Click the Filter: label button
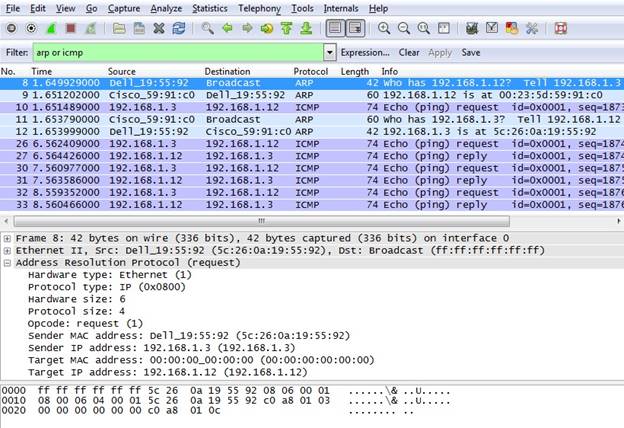The image size is (624, 428). click(17, 53)
